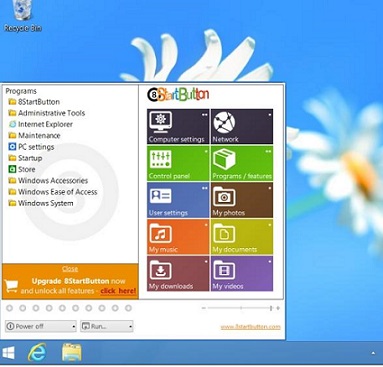This screenshot has height=367, width=383.
Task: Select the third page radio dot
Action: (36, 308)
